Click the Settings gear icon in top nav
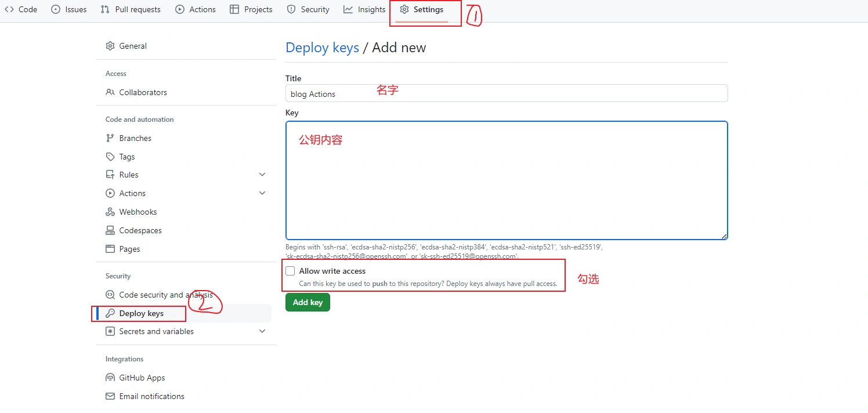The height and width of the screenshot is (413, 868). 404,9
